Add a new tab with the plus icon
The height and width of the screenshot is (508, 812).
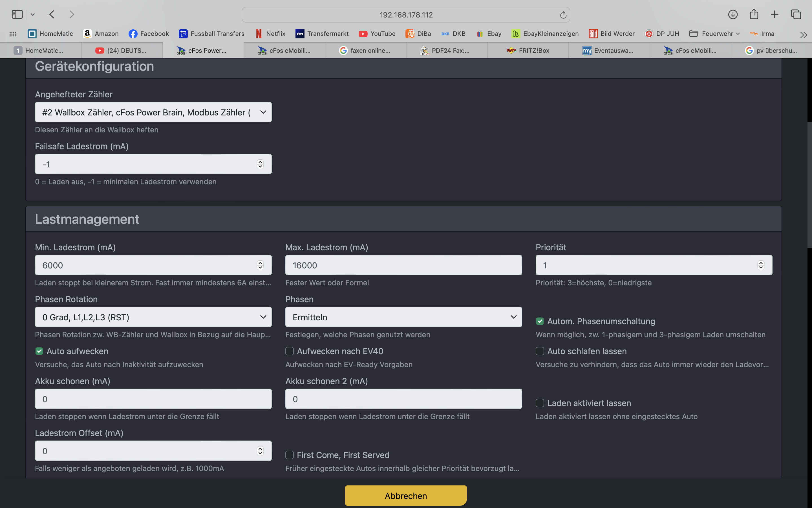775,14
